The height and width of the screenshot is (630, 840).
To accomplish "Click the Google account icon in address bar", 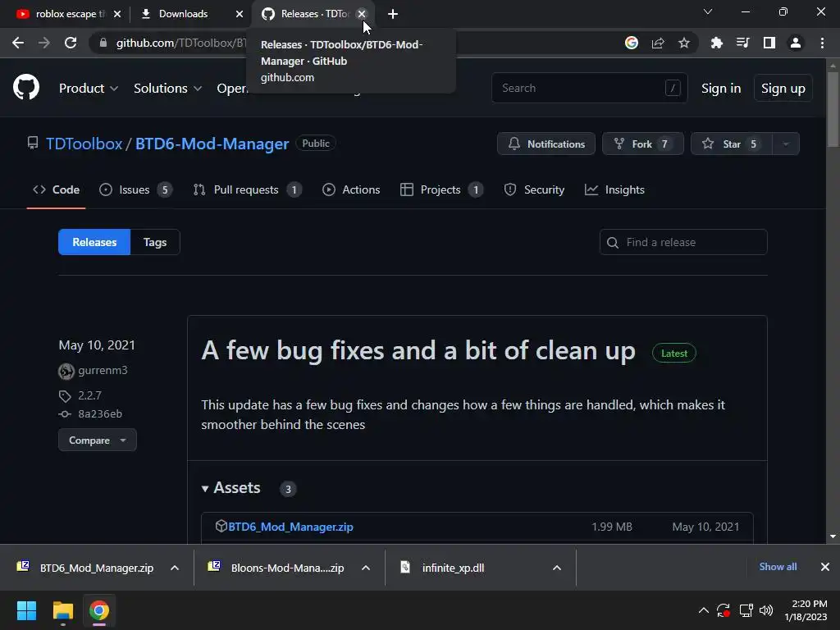I will pos(631,43).
